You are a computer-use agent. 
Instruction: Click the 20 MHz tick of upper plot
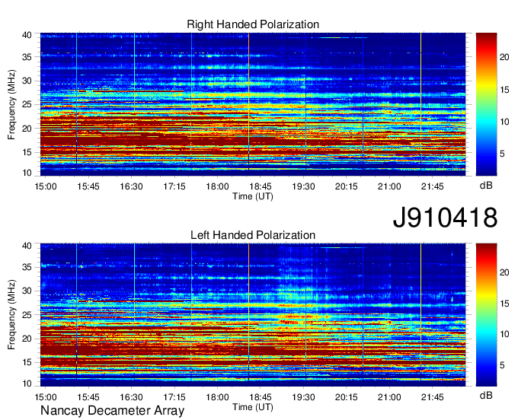coord(27,129)
